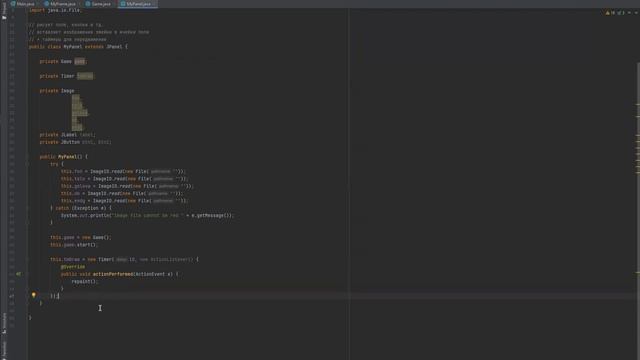Click the 'new Timer' ActionListener line
The width and height of the screenshot is (640, 360).
(124, 260)
